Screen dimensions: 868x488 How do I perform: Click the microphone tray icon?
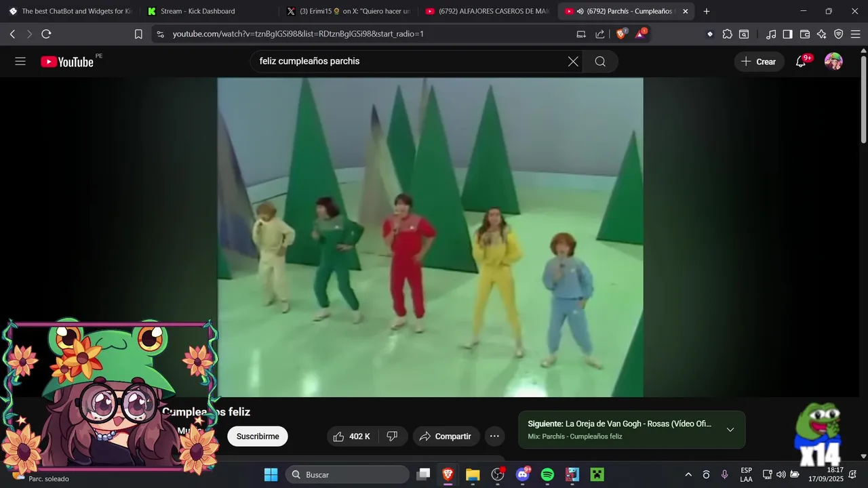pos(725,474)
